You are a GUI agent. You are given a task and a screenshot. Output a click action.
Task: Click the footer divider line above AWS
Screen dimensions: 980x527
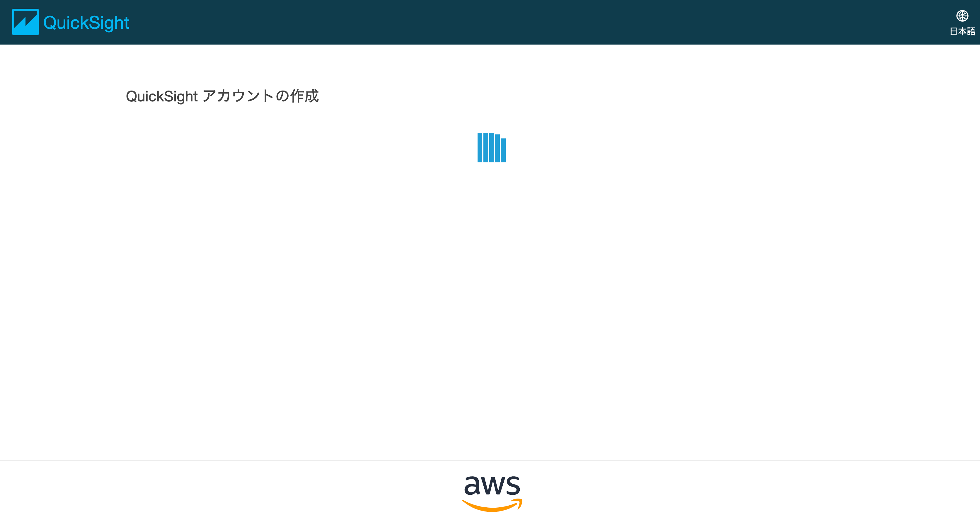click(x=490, y=460)
